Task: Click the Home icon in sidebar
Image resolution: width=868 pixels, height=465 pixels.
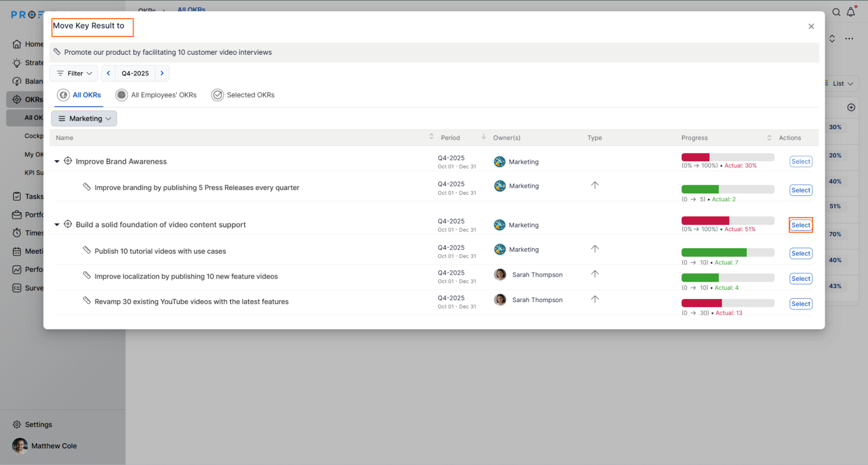Action: (17, 44)
